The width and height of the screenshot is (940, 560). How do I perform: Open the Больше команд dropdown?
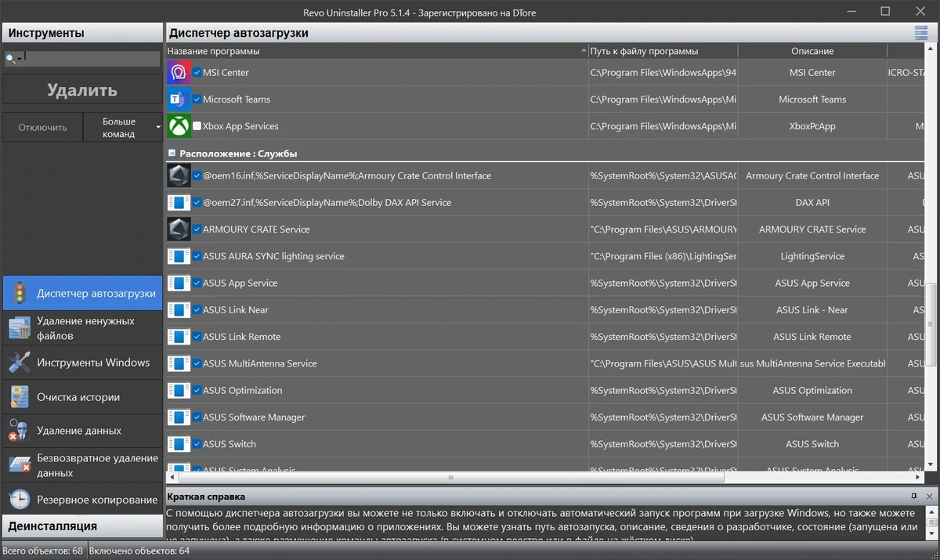[123, 128]
